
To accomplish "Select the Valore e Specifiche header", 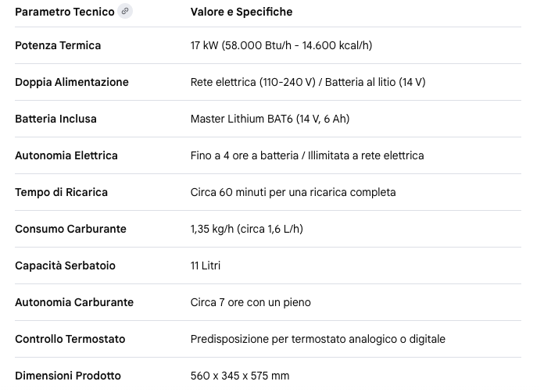I will [242, 12].
